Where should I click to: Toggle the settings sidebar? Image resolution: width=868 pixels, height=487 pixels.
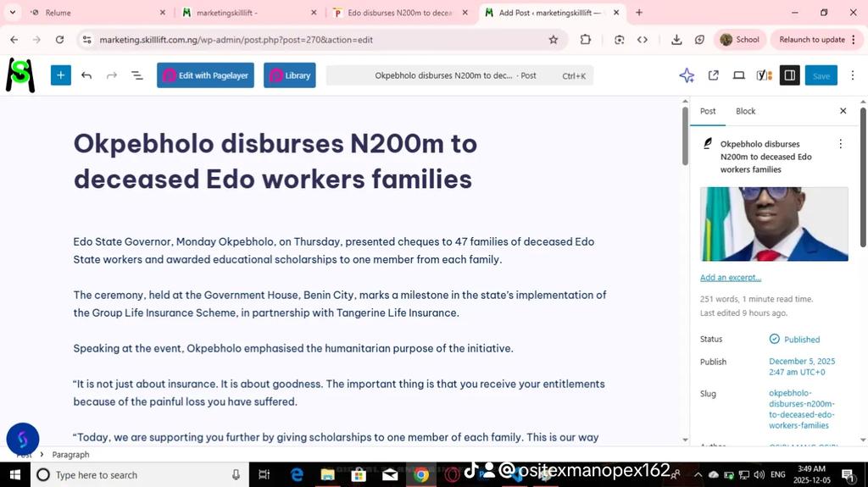(790, 75)
